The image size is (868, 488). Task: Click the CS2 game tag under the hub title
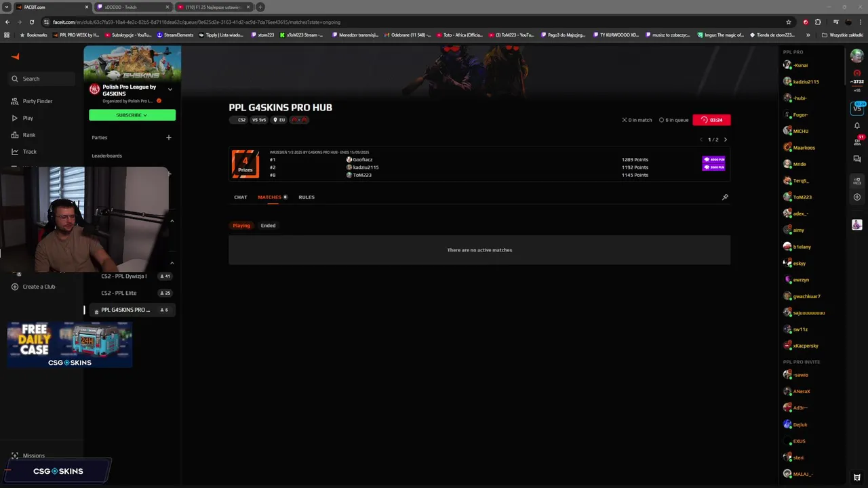click(239, 120)
